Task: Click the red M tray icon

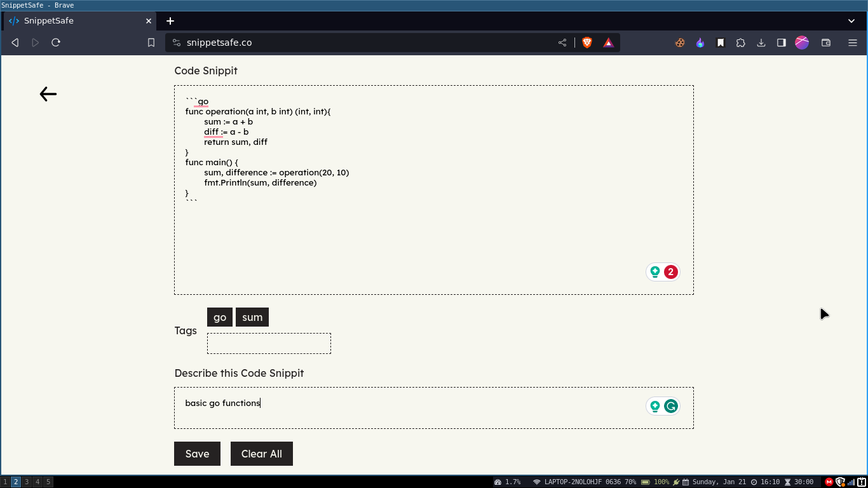Action: tap(829, 482)
